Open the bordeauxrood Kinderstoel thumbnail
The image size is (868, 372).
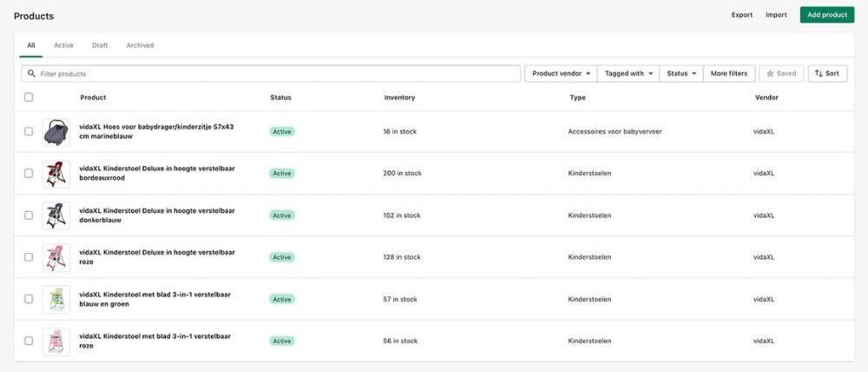pos(56,174)
